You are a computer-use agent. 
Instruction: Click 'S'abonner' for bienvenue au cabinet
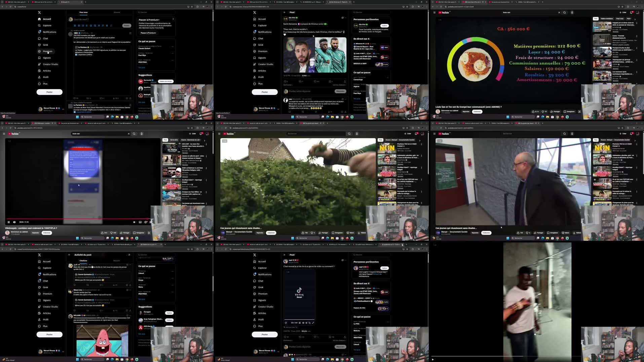click(x=477, y=111)
